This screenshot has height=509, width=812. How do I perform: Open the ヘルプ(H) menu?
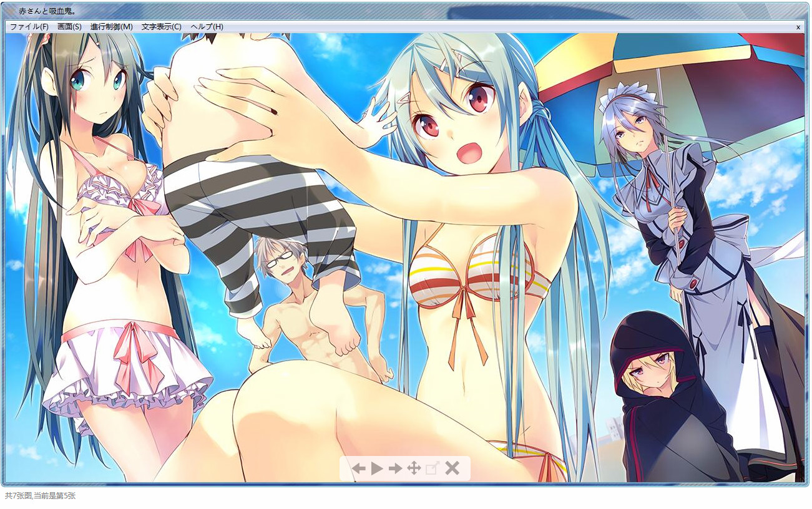click(x=207, y=27)
